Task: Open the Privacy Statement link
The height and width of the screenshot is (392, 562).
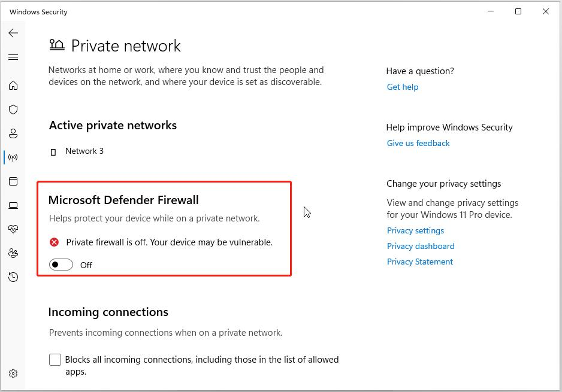Action: 420,262
